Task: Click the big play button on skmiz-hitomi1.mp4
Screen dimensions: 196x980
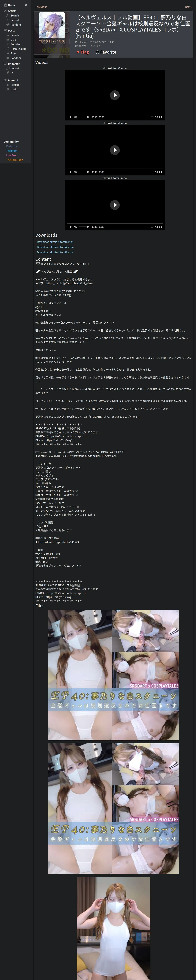Action: point(114,95)
